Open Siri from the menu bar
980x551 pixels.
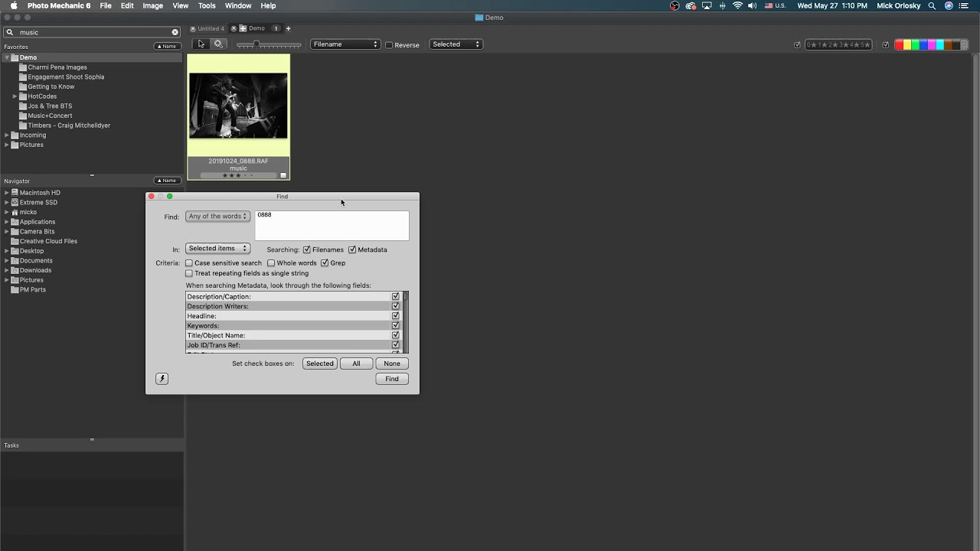point(949,5)
